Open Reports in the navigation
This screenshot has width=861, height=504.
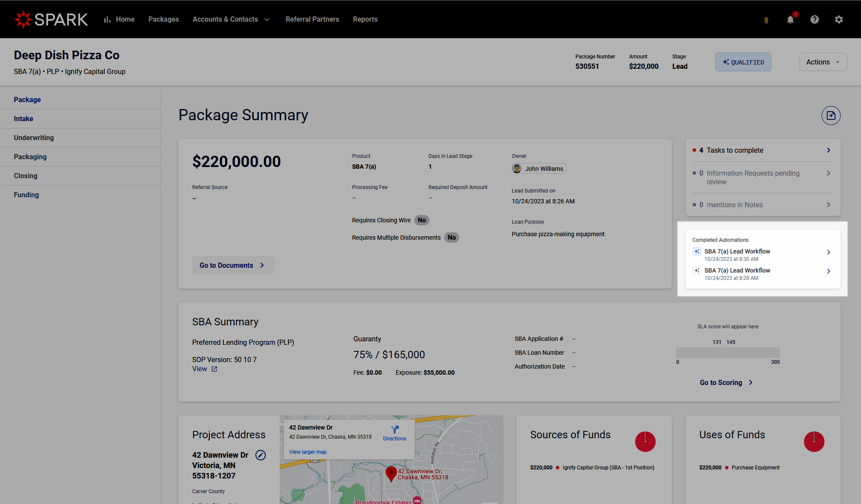pyautogui.click(x=365, y=19)
